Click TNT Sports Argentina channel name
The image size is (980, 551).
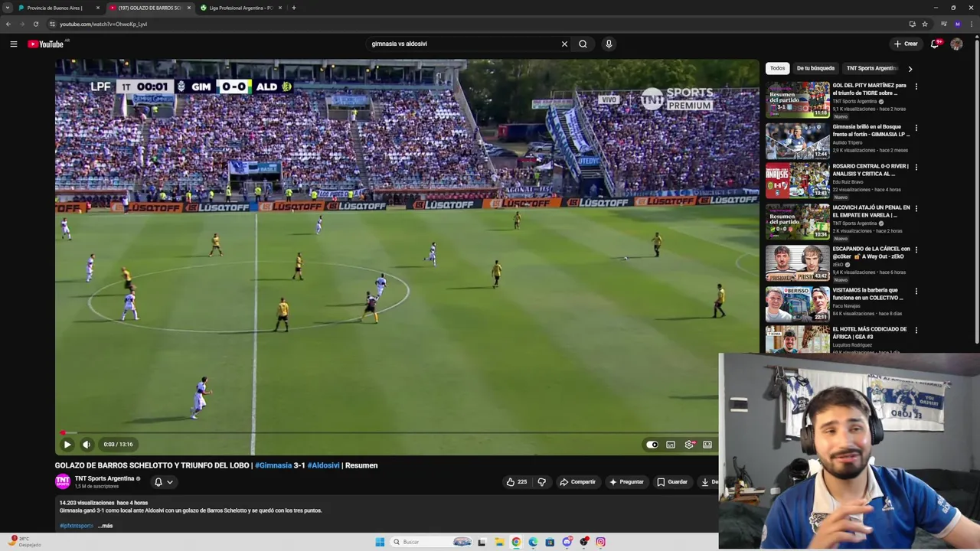pos(104,478)
